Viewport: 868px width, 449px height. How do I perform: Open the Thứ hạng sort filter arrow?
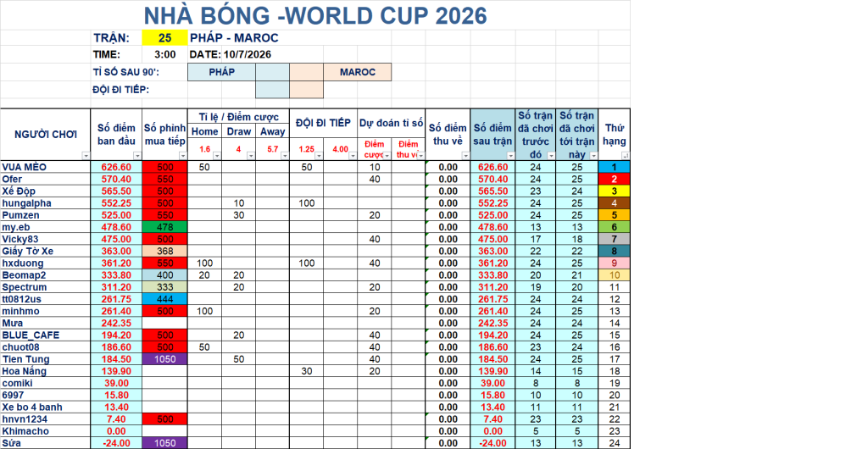(x=626, y=156)
